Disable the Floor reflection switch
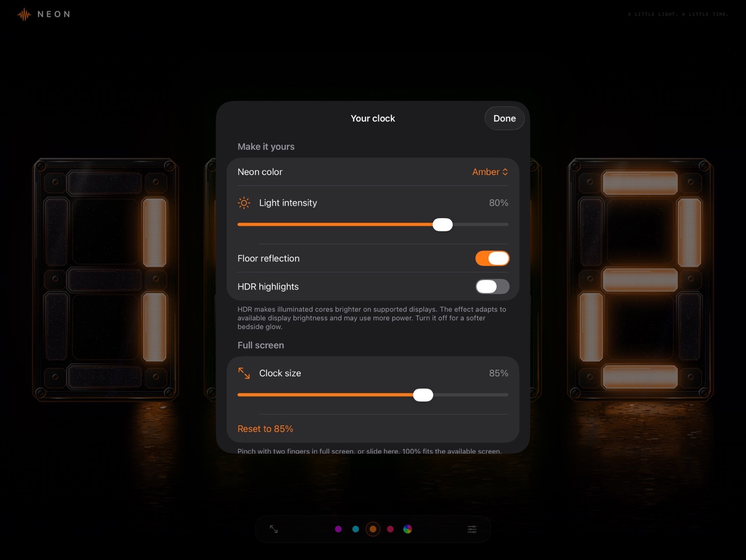 pyautogui.click(x=492, y=258)
